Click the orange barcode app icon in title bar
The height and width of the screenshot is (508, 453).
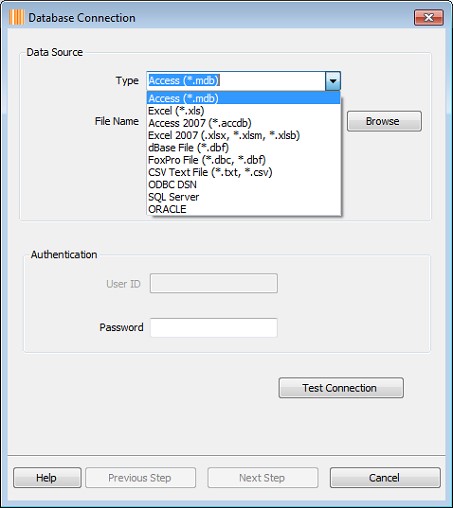(16, 17)
